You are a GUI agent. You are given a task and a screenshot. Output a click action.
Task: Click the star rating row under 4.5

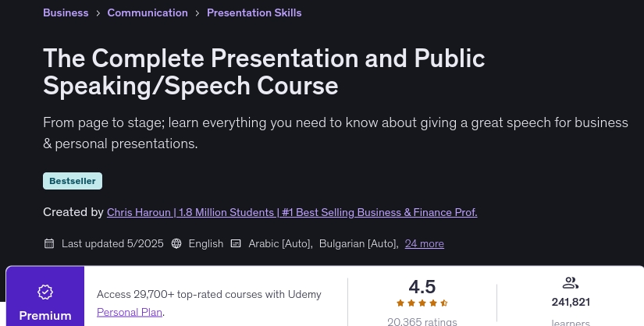click(422, 303)
